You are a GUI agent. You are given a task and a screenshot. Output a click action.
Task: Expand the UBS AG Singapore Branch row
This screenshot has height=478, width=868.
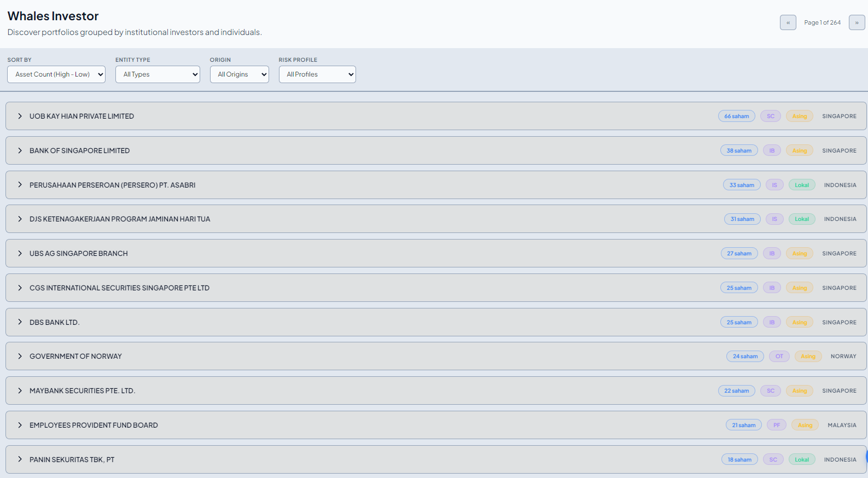pyautogui.click(x=436, y=253)
